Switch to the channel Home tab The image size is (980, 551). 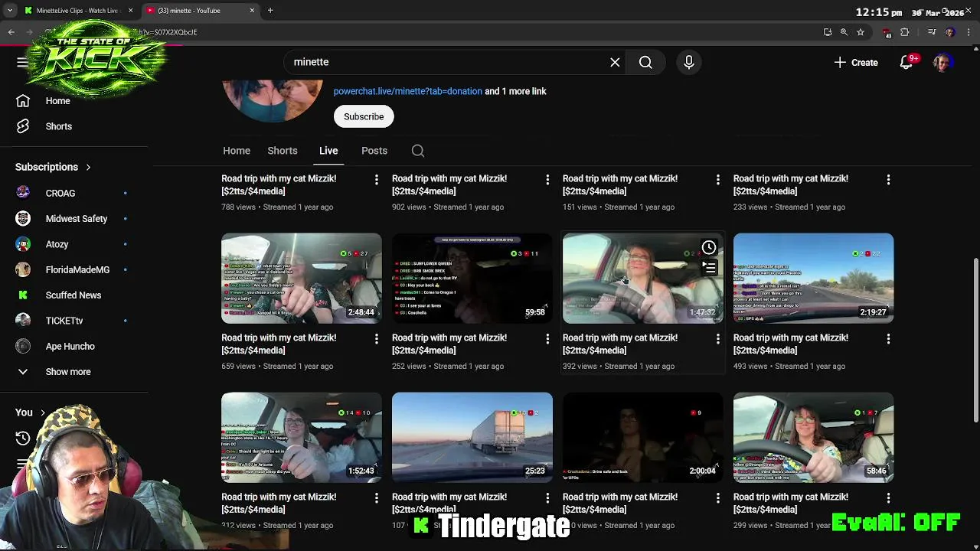[x=237, y=151]
